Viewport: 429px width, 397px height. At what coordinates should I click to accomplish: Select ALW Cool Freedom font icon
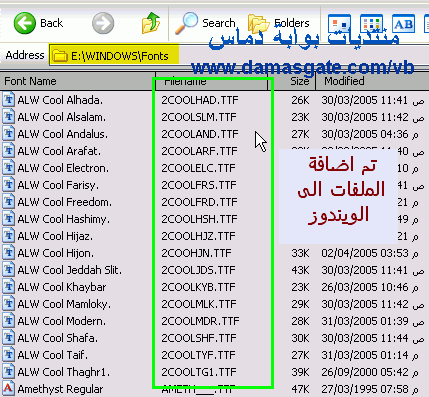[x=9, y=202]
